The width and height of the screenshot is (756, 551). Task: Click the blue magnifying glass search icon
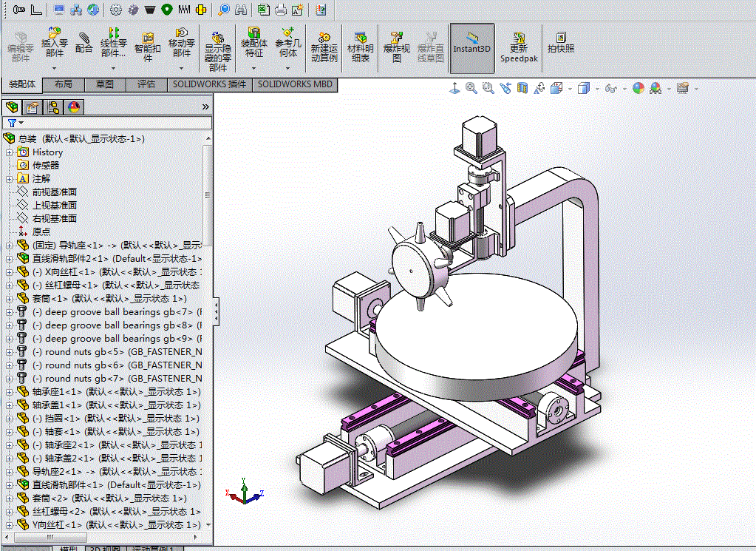[224, 10]
